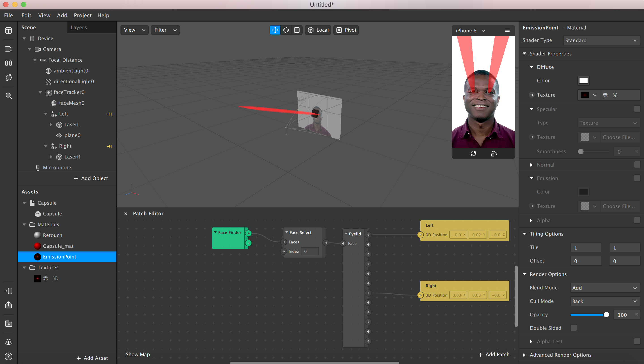Open the Shader Type dropdown
This screenshot has width=644, height=364.
601,40
